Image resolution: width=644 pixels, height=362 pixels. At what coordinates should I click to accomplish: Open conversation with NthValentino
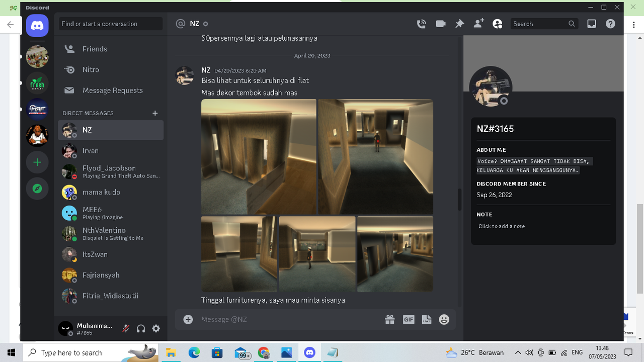click(111, 234)
